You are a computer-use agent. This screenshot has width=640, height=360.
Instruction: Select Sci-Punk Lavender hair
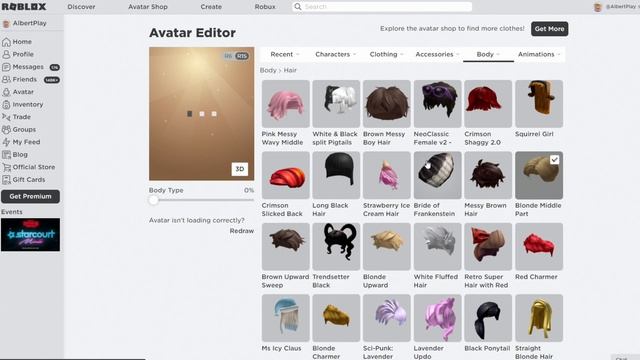[387, 318]
